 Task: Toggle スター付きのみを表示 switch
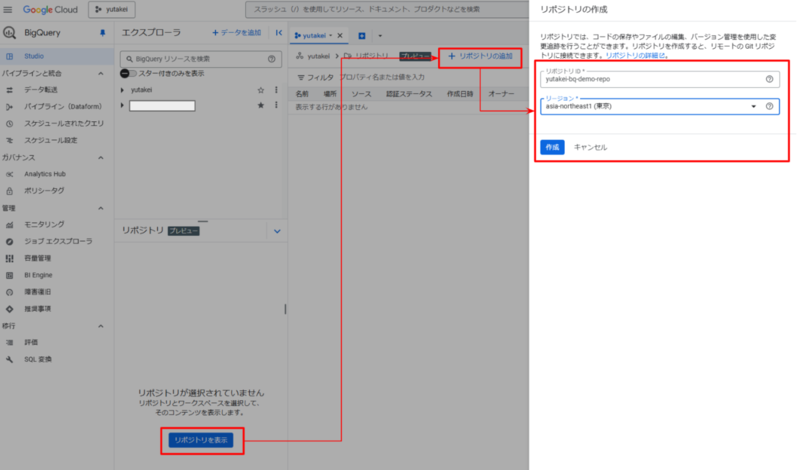[x=128, y=73]
